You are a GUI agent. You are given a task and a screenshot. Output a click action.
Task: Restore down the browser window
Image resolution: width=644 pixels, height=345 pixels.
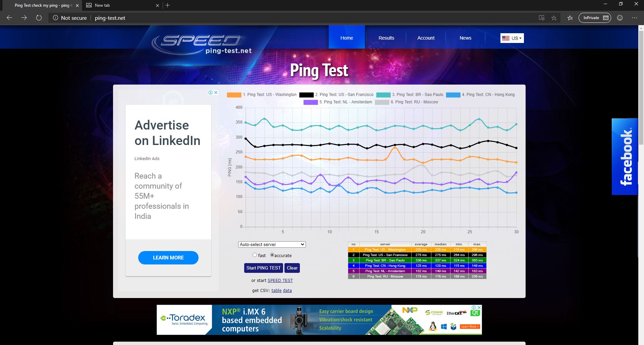[621, 4]
